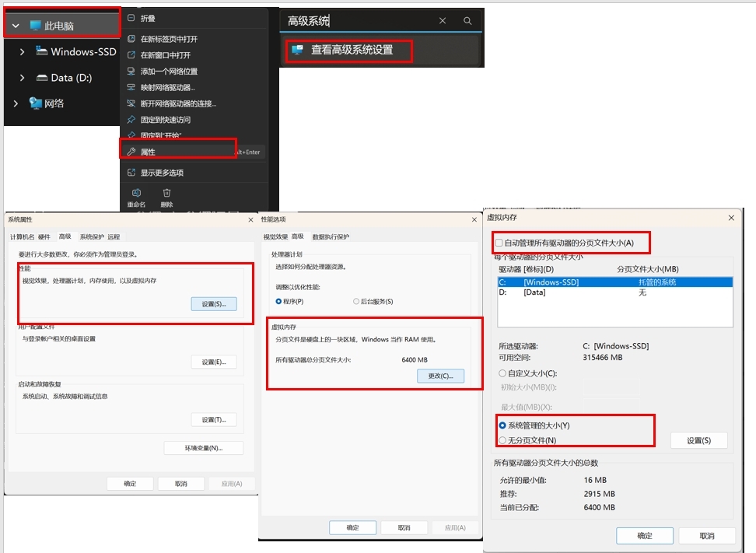Select the 系统管理的大小(Y) radio button

[502, 425]
